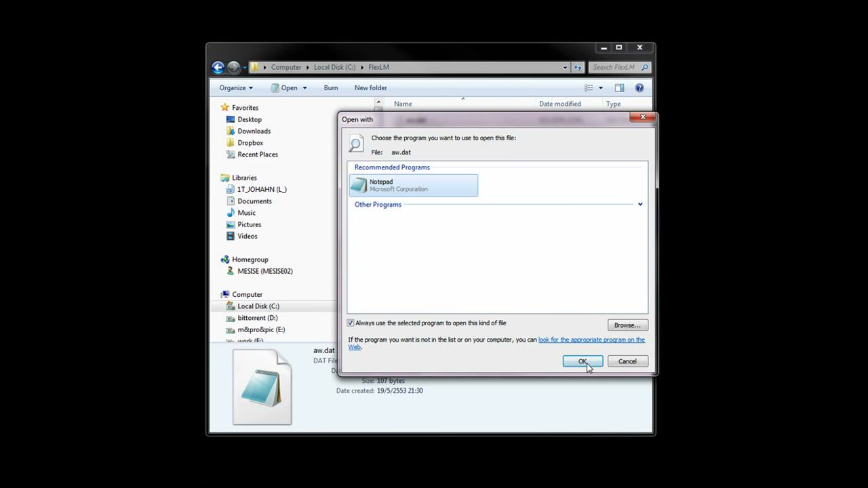Toggle the preview pane icon
The image size is (868, 488).
619,87
